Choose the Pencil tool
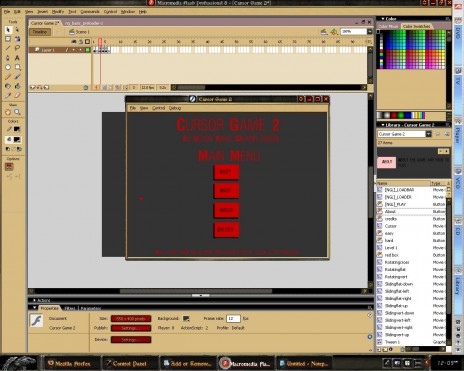The image size is (464, 371). click(8, 77)
